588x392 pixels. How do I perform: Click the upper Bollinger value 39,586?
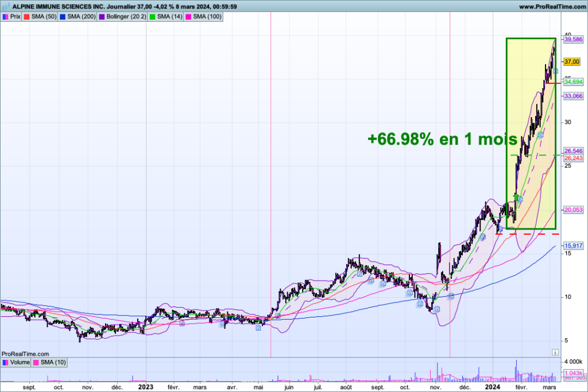(x=574, y=40)
